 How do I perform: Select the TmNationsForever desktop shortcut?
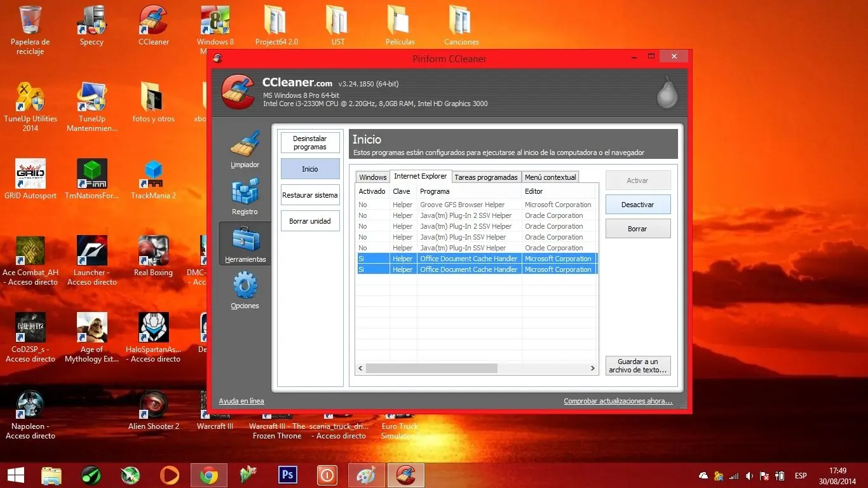click(x=92, y=179)
